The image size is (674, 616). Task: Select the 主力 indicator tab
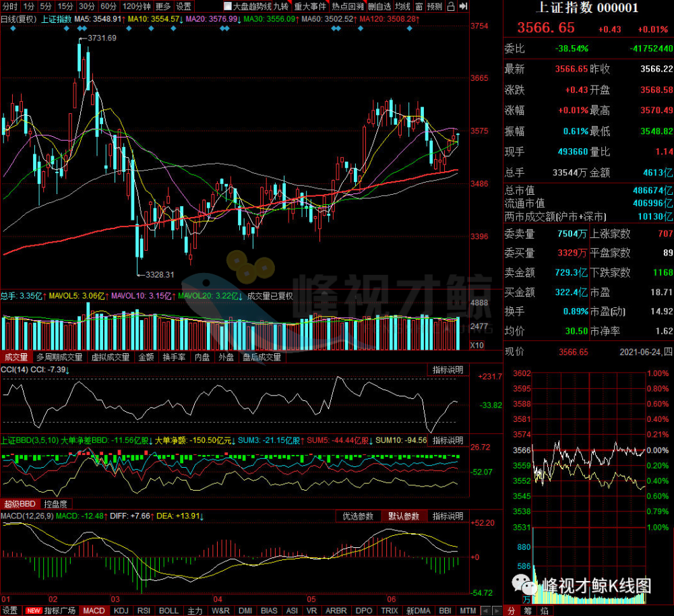coord(195,611)
